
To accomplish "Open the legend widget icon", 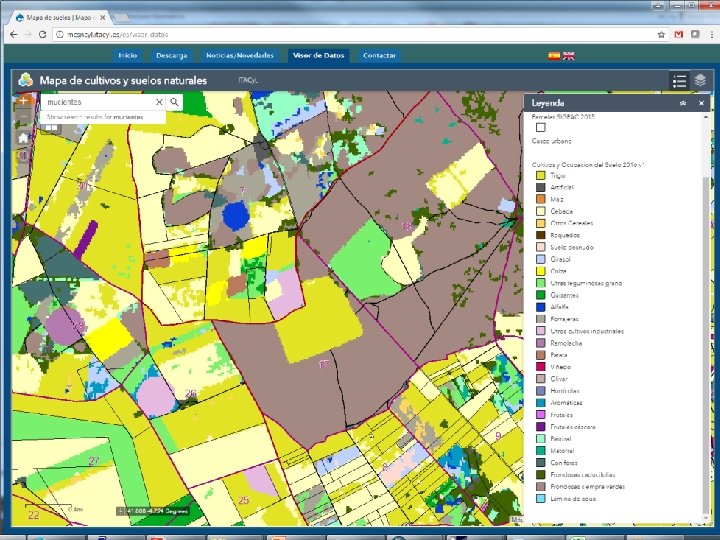I will coord(679,81).
